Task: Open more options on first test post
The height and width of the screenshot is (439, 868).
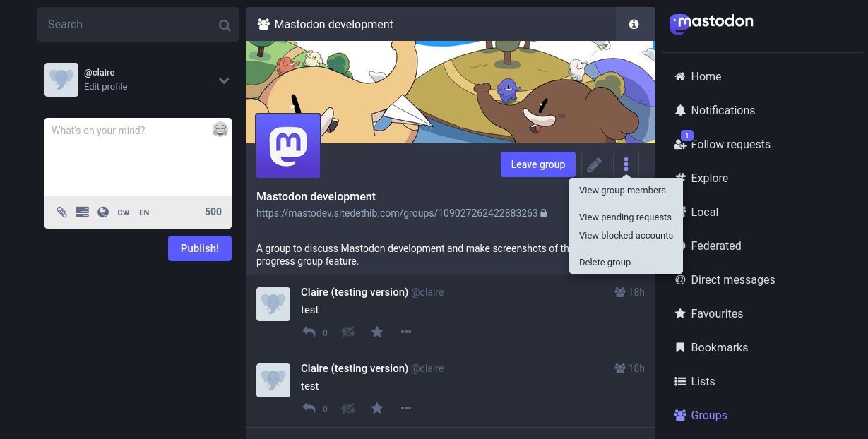Action: click(406, 332)
